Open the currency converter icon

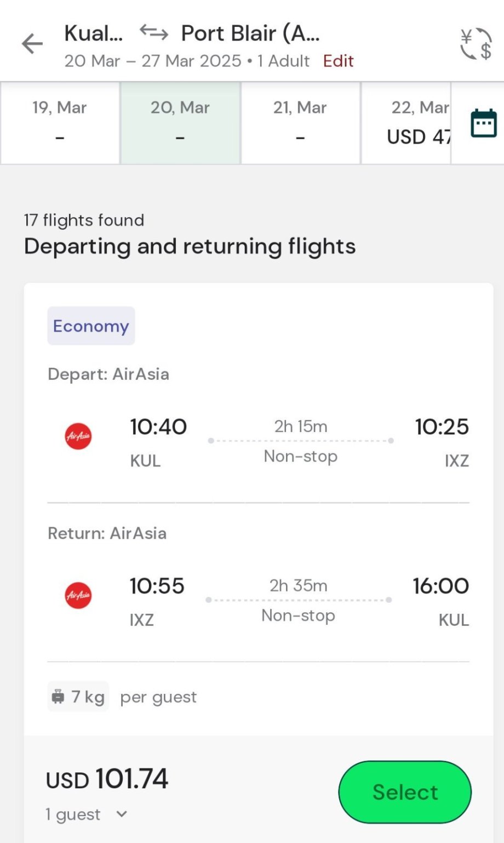click(x=475, y=44)
